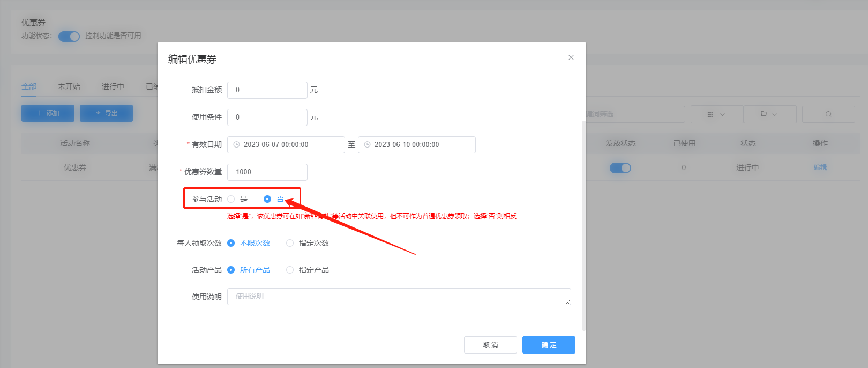Click the 导出 button in background
The height and width of the screenshot is (368, 868).
106,113
